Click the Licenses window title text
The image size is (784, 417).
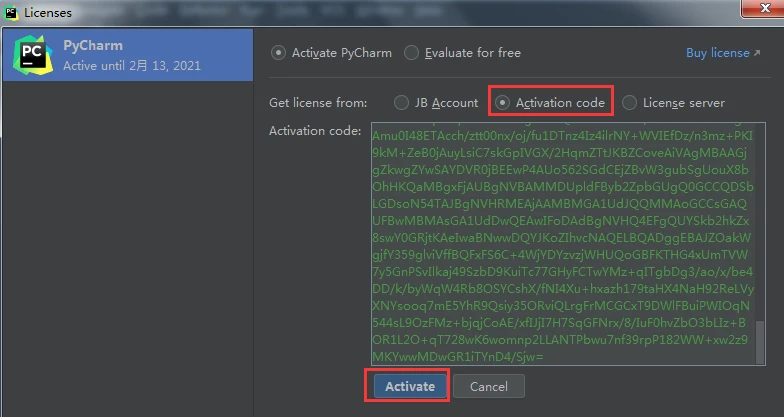point(47,12)
